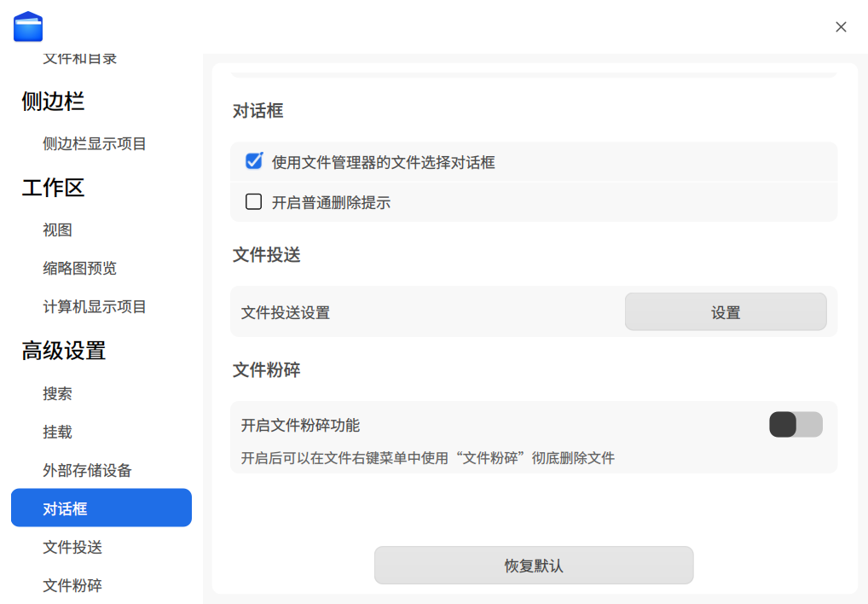Navigate to 文件投送 sidebar item
This screenshot has height=604, width=868.
coord(72,548)
